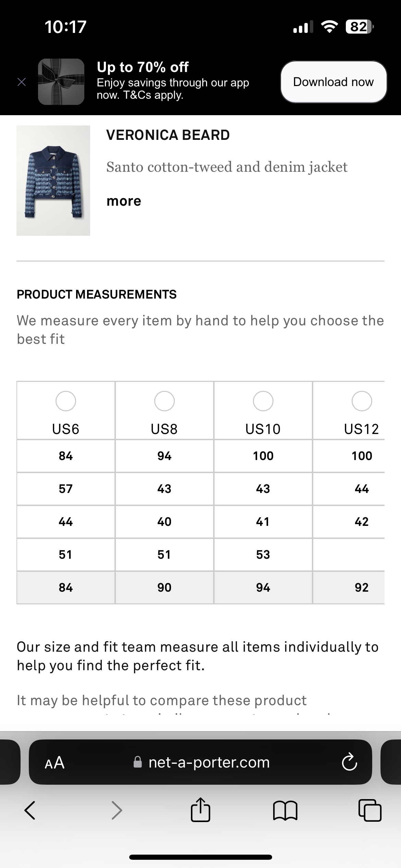Tap the highlighted 90 cell under US8
The height and width of the screenshot is (868, 401).
pos(164,588)
